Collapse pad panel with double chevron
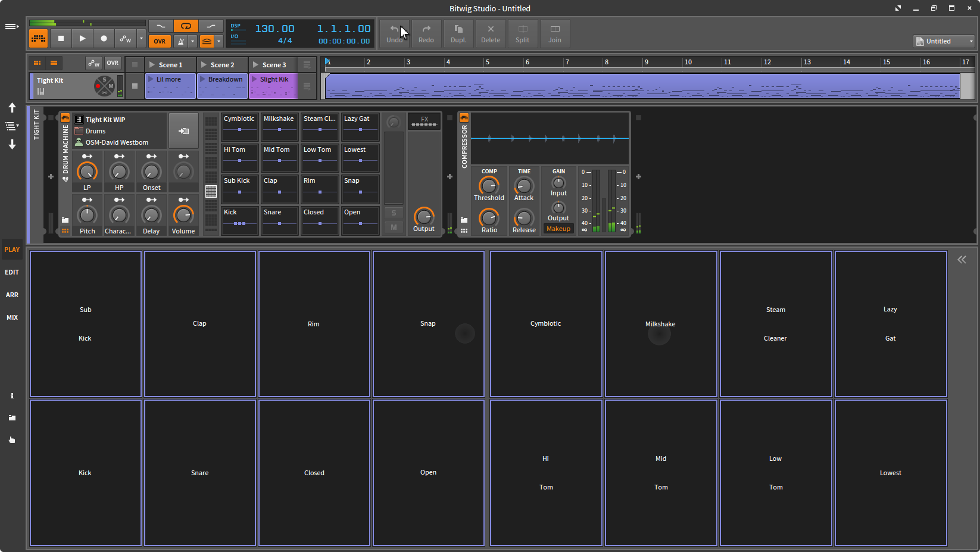980x552 pixels. [x=962, y=260]
